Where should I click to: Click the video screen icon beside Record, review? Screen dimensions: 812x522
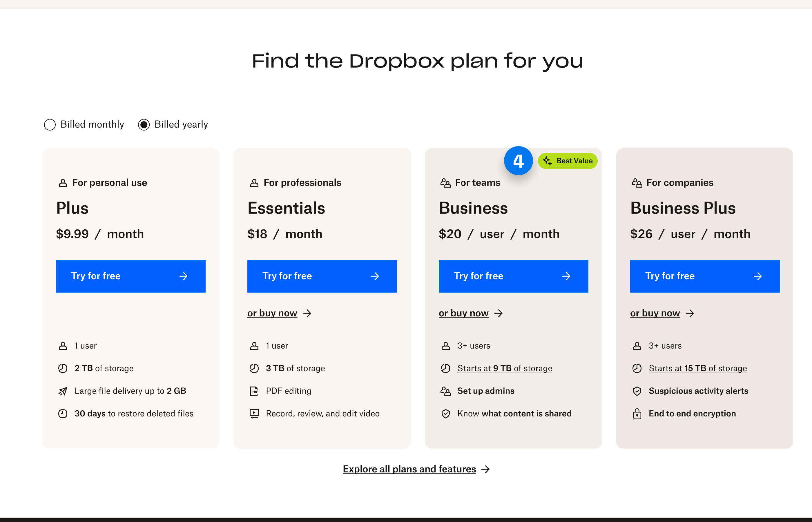click(254, 414)
